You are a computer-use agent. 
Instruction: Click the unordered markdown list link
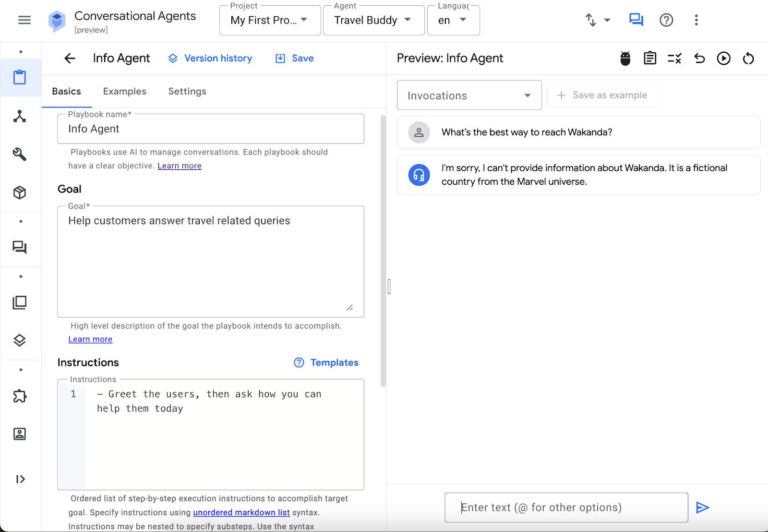(241, 512)
